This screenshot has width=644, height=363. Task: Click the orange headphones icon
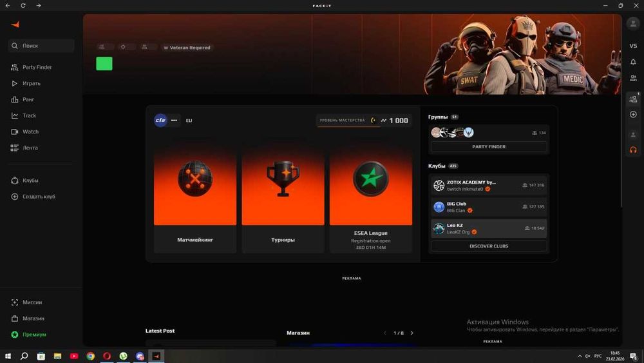[x=633, y=150]
